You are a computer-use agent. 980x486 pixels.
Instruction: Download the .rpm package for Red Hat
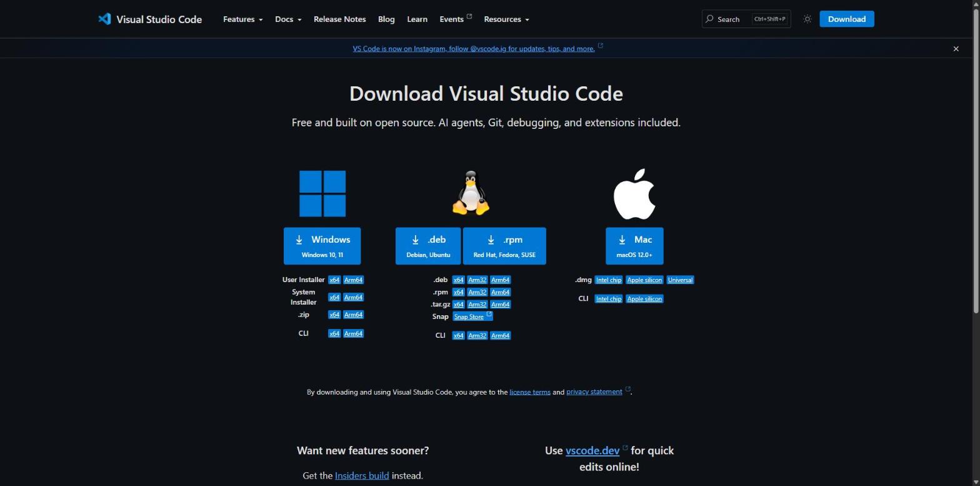click(504, 246)
